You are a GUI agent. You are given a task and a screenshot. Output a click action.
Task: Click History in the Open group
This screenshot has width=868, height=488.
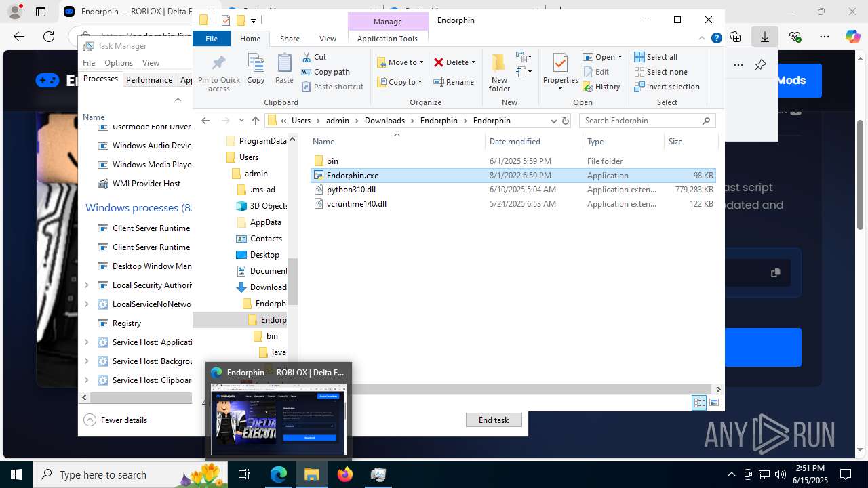pyautogui.click(x=601, y=87)
